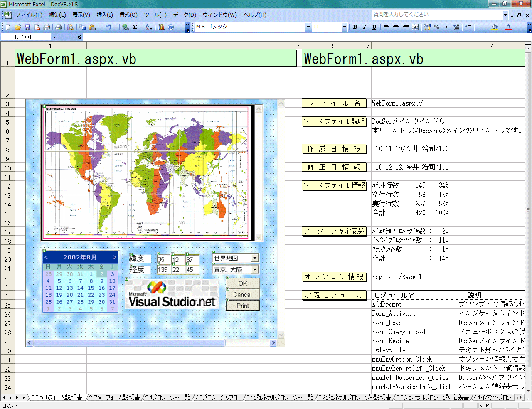Viewport: 532px width, 409px height.
Task: Select day 15 in the calendar
Action: 91,288
